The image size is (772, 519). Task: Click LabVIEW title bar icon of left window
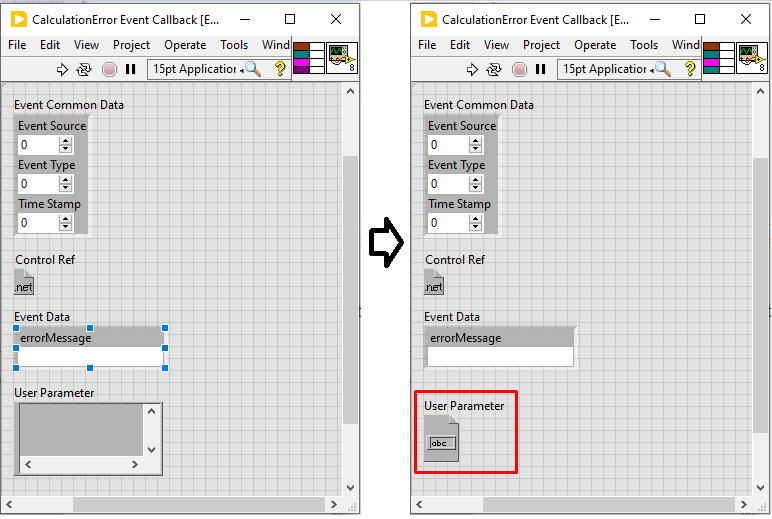(x=19, y=20)
